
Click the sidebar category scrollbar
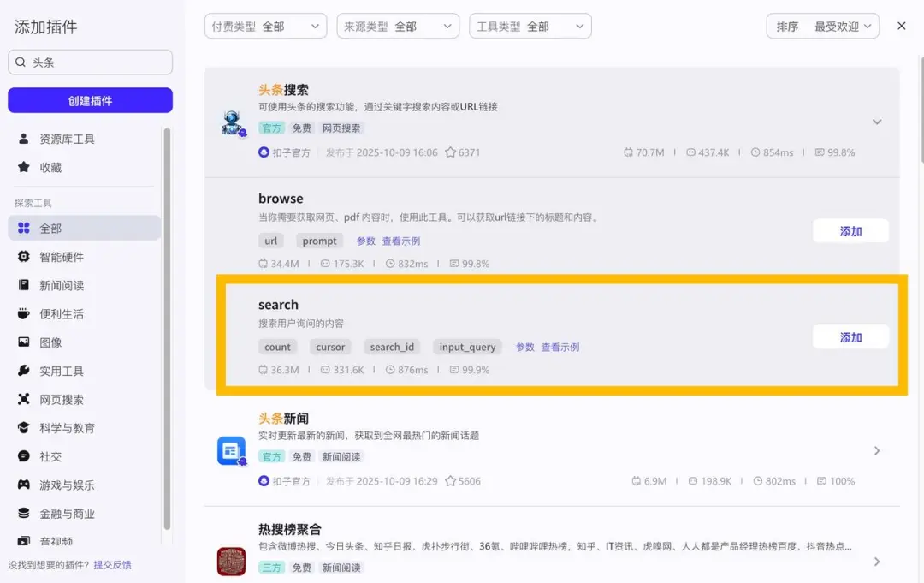point(167,329)
